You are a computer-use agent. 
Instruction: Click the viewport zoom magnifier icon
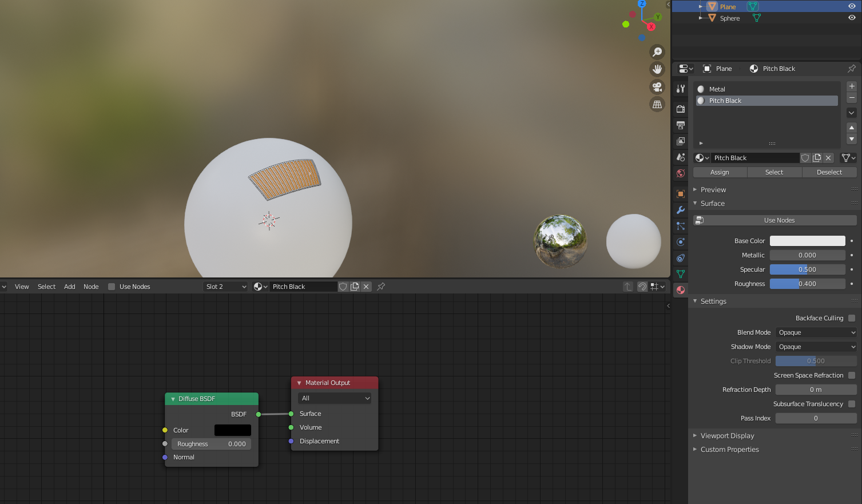(x=657, y=52)
